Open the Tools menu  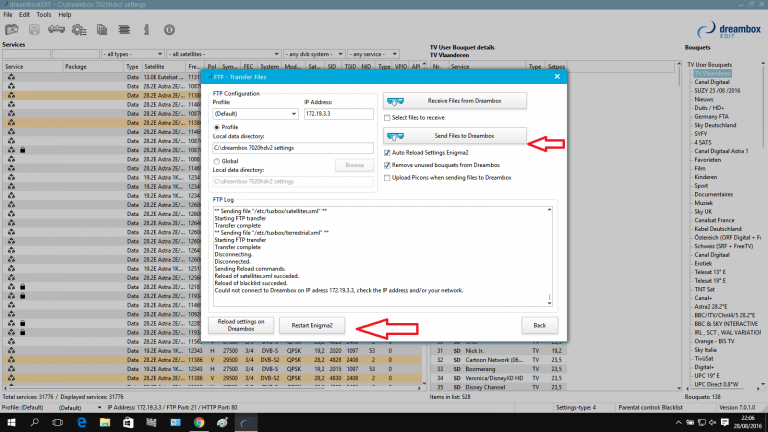(x=41, y=15)
